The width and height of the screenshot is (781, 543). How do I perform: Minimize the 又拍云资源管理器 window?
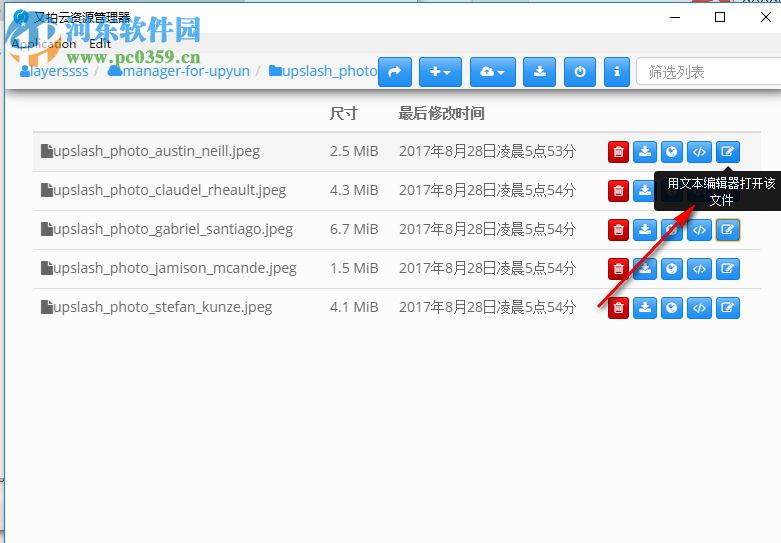(x=675, y=17)
